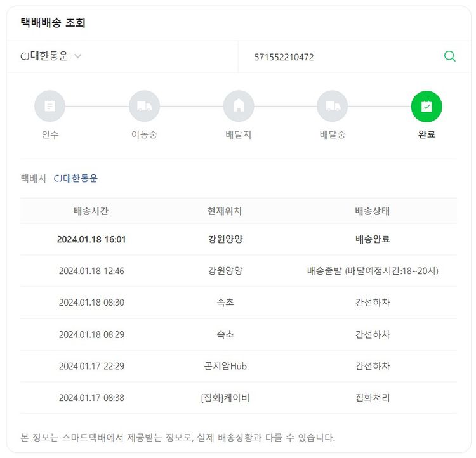Click the 곤지암Hub location entry
This screenshot has width=476, height=458.
point(225,366)
